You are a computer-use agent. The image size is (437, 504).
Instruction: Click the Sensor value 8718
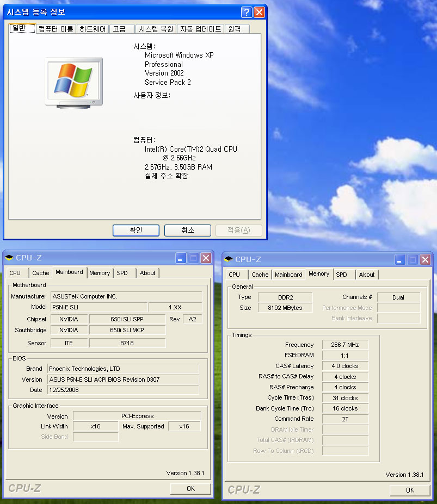pos(127,343)
